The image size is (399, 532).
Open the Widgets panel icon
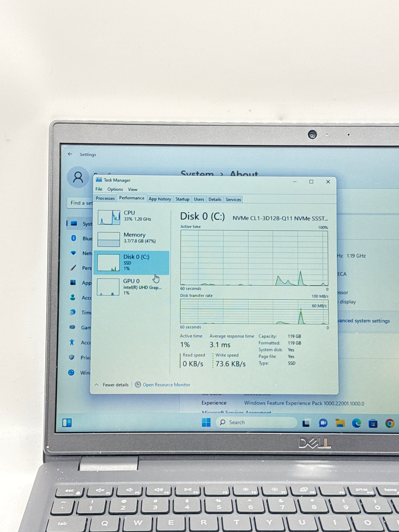pos(67,423)
